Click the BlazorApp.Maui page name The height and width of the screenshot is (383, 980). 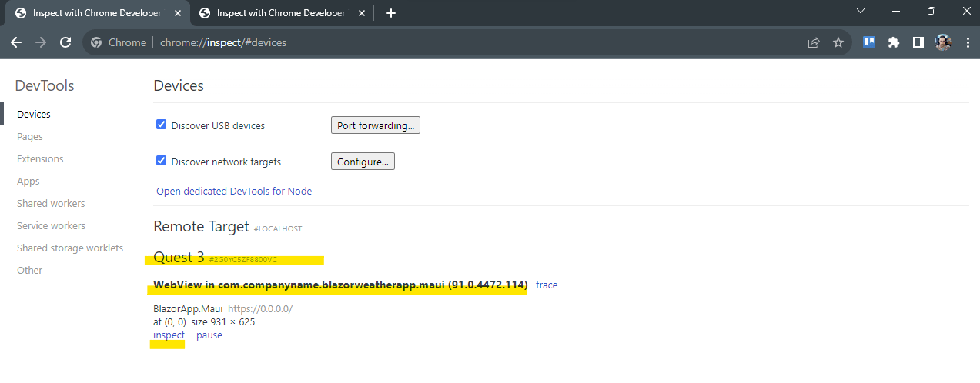point(189,309)
